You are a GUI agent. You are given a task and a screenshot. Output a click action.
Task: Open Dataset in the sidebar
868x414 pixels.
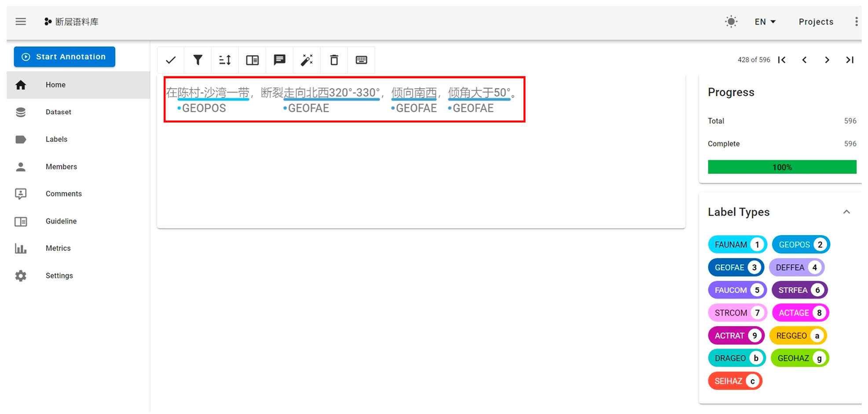pyautogui.click(x=78, y=112)
